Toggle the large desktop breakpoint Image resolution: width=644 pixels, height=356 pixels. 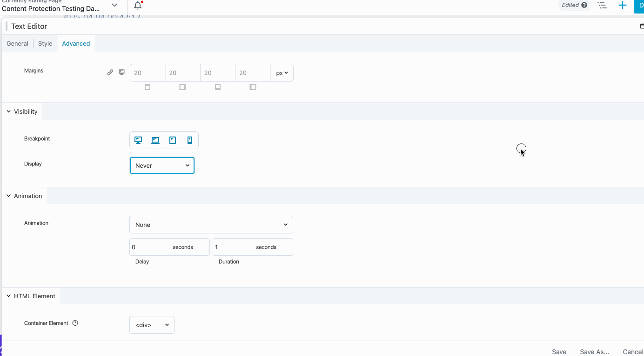pyautogui.click(x=155, y=140)
